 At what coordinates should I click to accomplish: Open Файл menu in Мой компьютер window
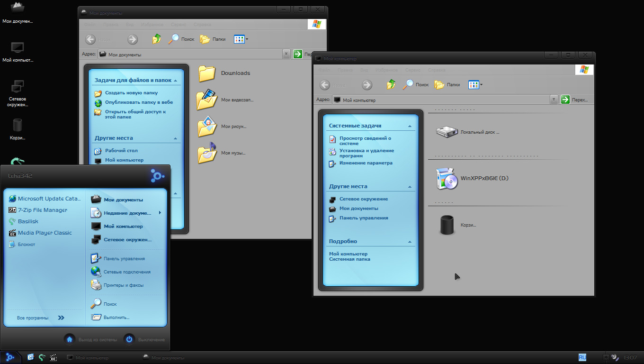(325, 70)
